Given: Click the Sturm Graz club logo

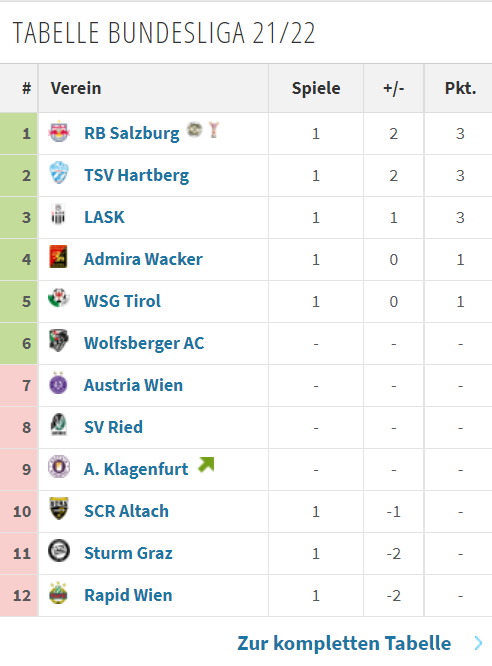Looking at the screenshot, I should tap(59, 551).
